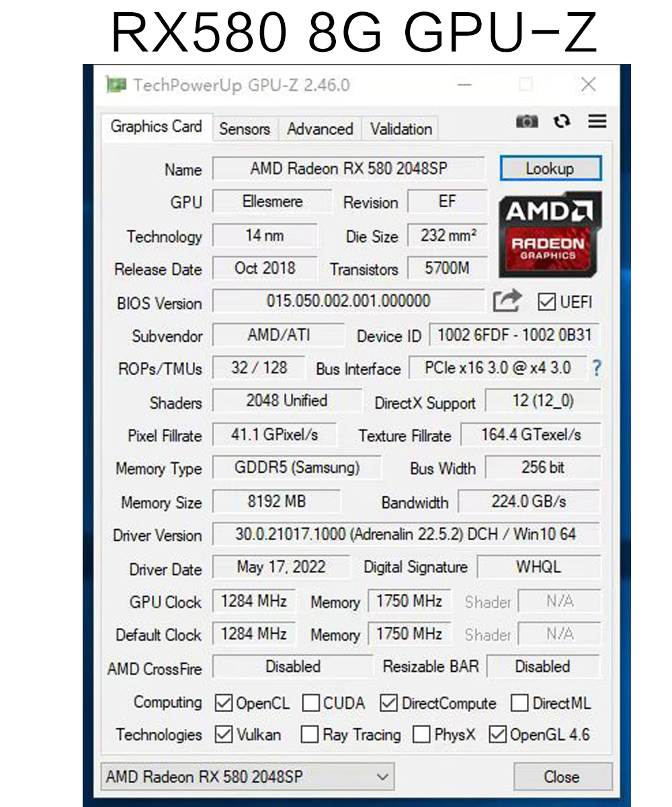
Task: Click the Release Date field Oct 2018
Action: coord(265,268)
